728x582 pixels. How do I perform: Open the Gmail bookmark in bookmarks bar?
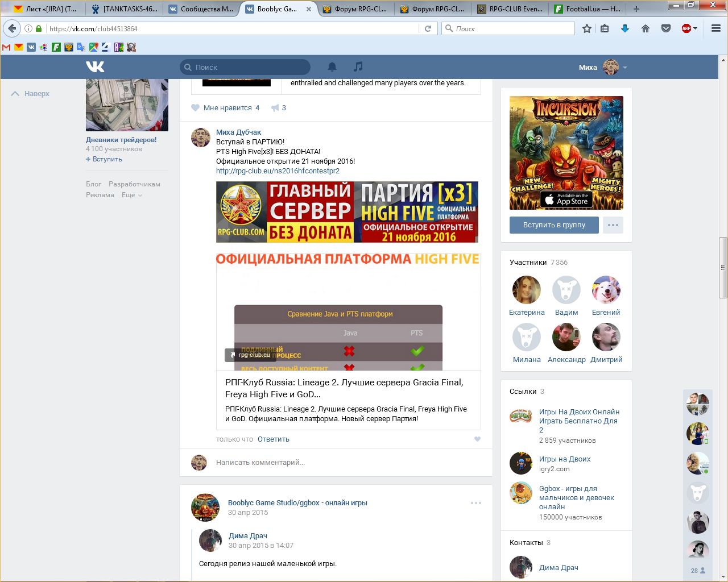[x=7, y=47]
